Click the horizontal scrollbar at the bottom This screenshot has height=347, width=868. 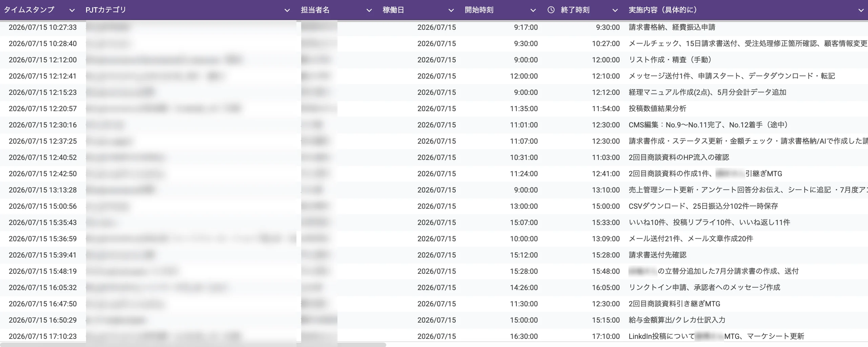tap(193, 345)
